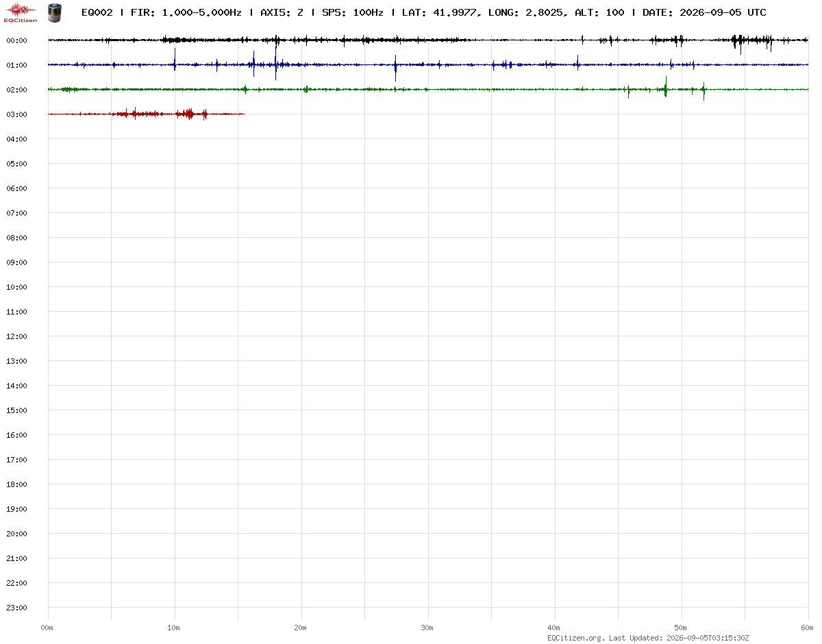Click the FIR: 1.000-5.000Hz filter text

tap(186, 12)
